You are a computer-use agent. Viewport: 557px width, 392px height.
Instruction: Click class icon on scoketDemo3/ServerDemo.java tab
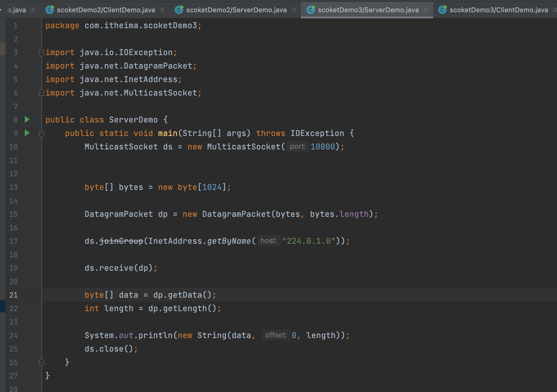pos(311,10)
